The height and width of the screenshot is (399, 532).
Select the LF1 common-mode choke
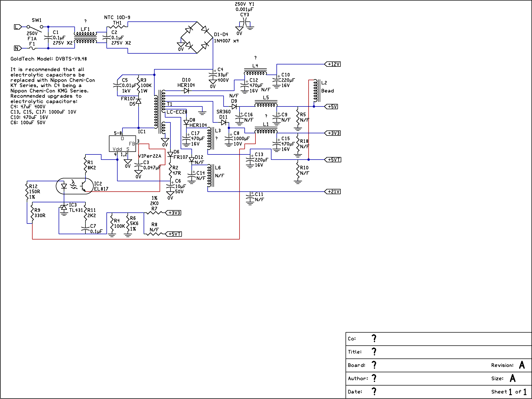(85, 38)
